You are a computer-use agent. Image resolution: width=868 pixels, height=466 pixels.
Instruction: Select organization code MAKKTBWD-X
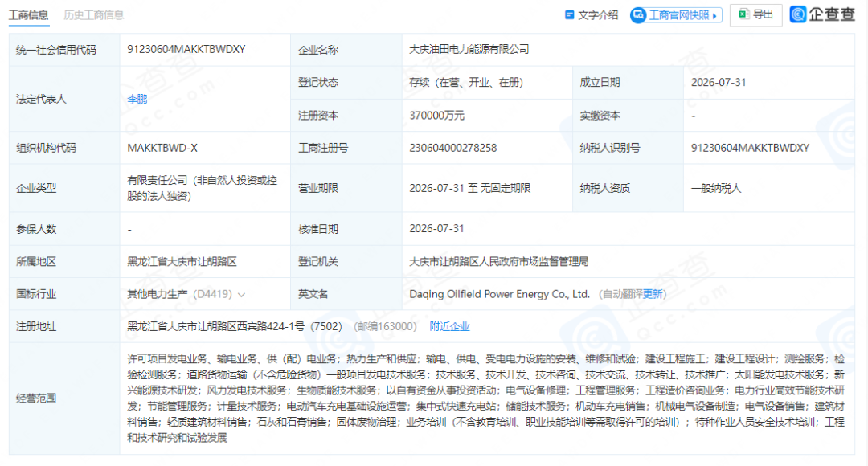click(162, 148)
